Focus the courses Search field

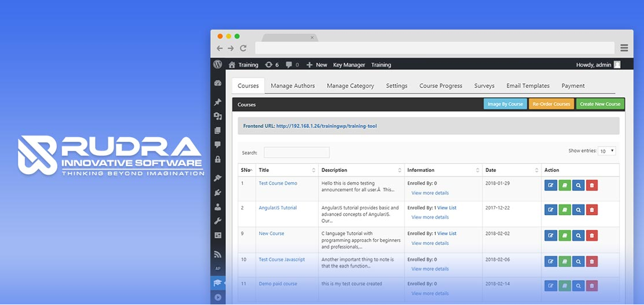[297, 153]
